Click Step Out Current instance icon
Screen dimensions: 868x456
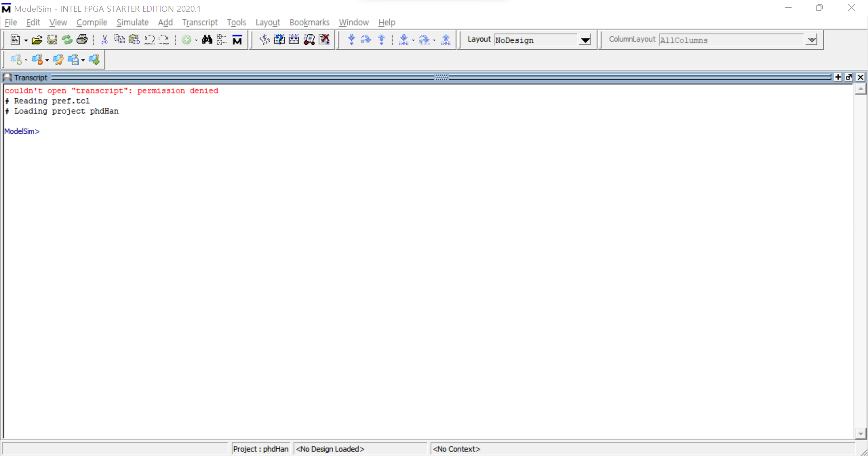(446, 40)
